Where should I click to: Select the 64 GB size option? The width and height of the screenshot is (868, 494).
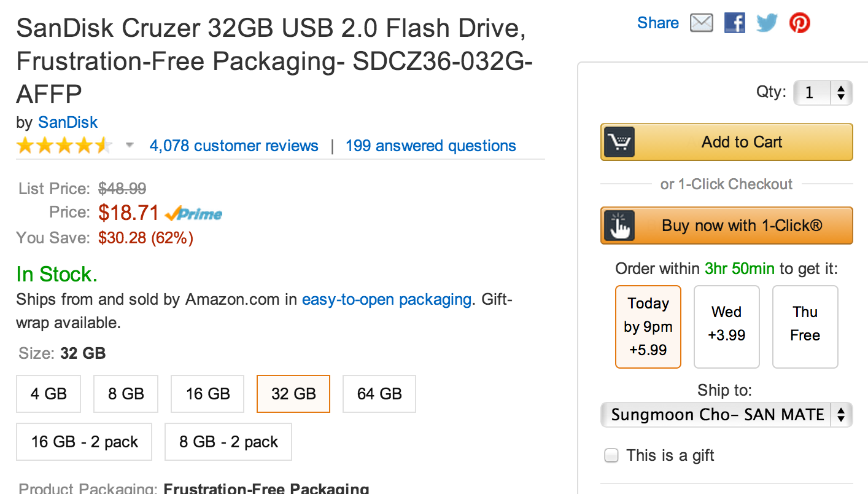click(379, 394)
